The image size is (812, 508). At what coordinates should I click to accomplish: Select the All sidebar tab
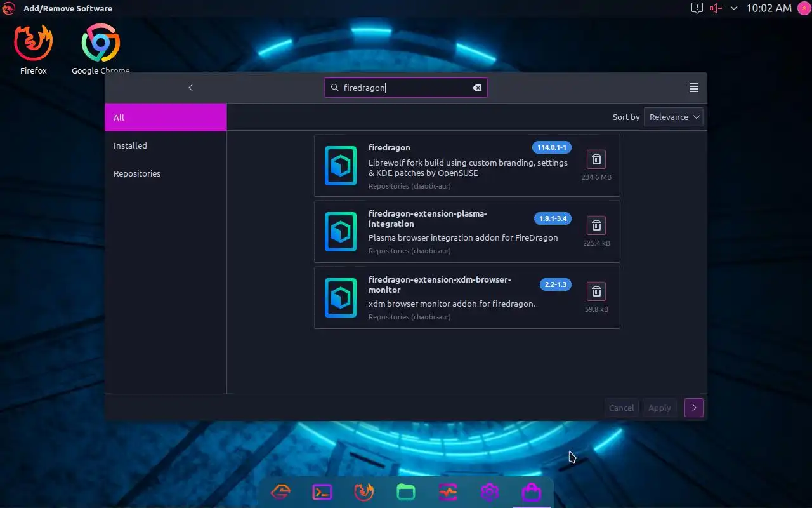click(x=166, y=117)
